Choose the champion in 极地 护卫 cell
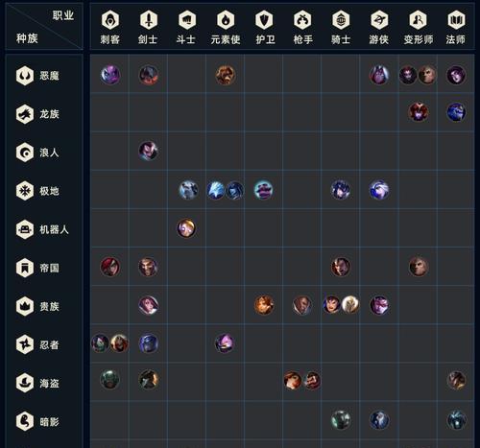The height and width of the screenshot is (448, 480). tap(263, 190)
